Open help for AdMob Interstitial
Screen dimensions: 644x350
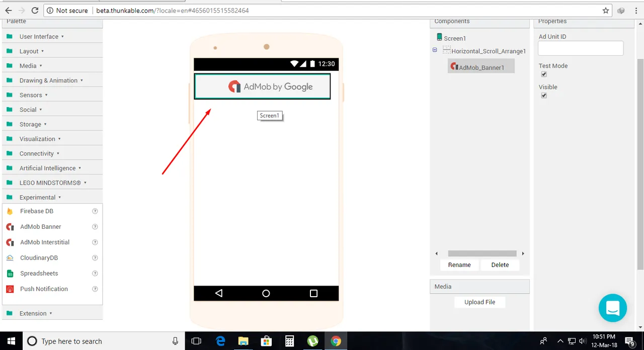click(95, 242)
